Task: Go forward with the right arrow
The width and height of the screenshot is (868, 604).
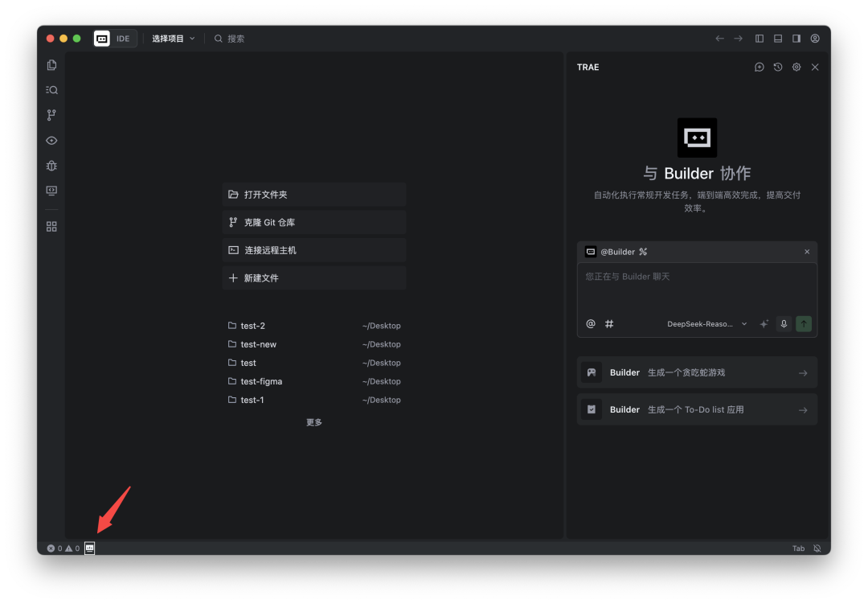Action: click(739, 39)
